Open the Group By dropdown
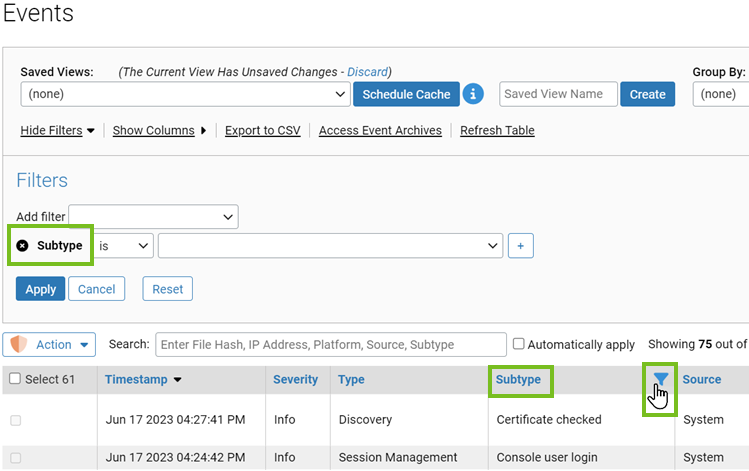Viewport: 749px width, 471px height. click(721, 94)
